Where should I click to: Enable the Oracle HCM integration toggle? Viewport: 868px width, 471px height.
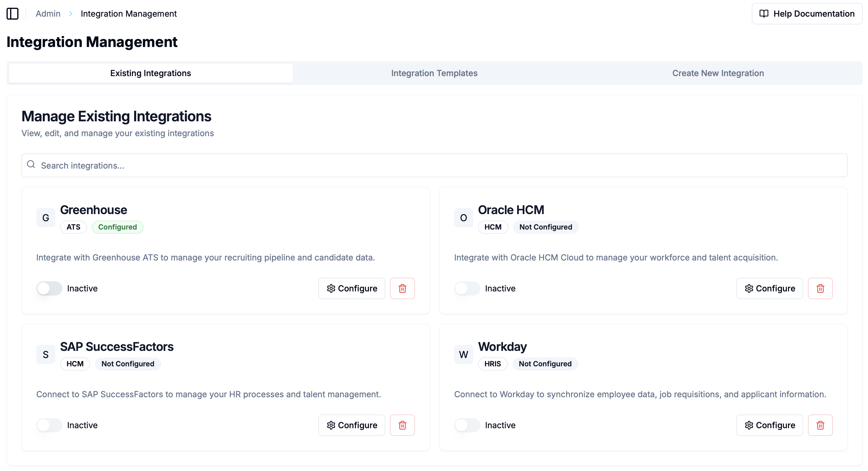tap(467, 288)
